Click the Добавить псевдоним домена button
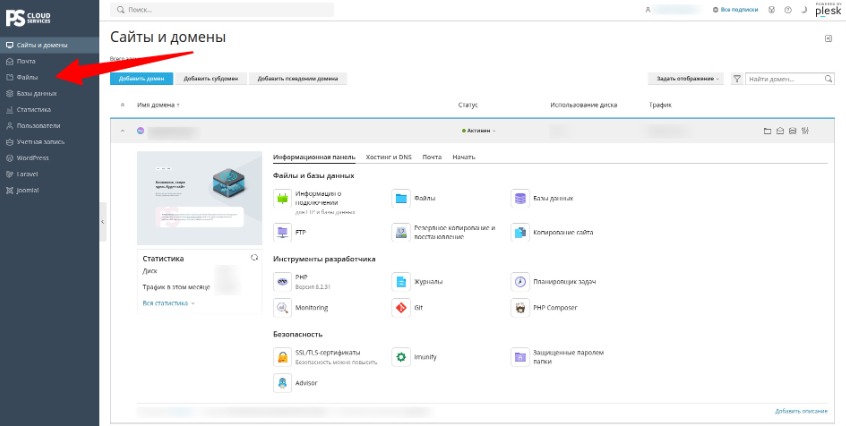 298,79
